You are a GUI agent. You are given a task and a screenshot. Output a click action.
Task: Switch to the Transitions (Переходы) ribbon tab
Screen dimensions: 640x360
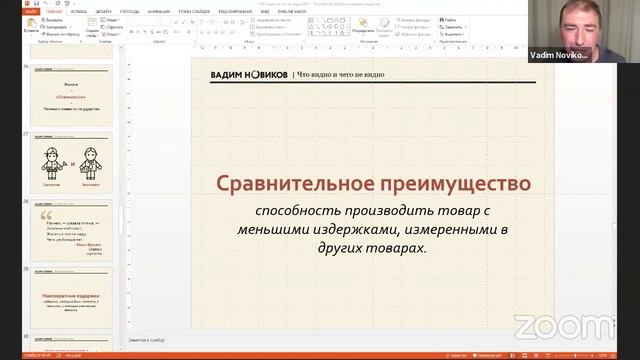point(129,12)
